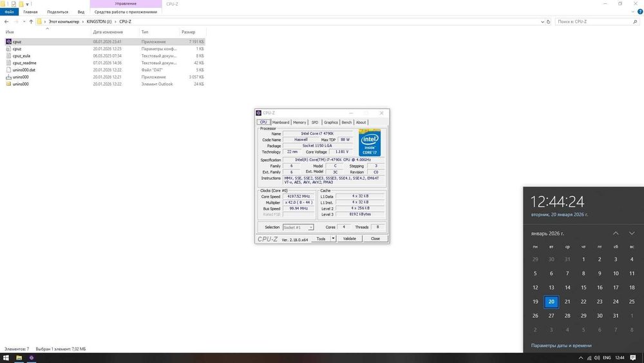This screenshot has width=644, height=363.
Task: Select the cpuz_eula text document icon
Action: (8, 55)
